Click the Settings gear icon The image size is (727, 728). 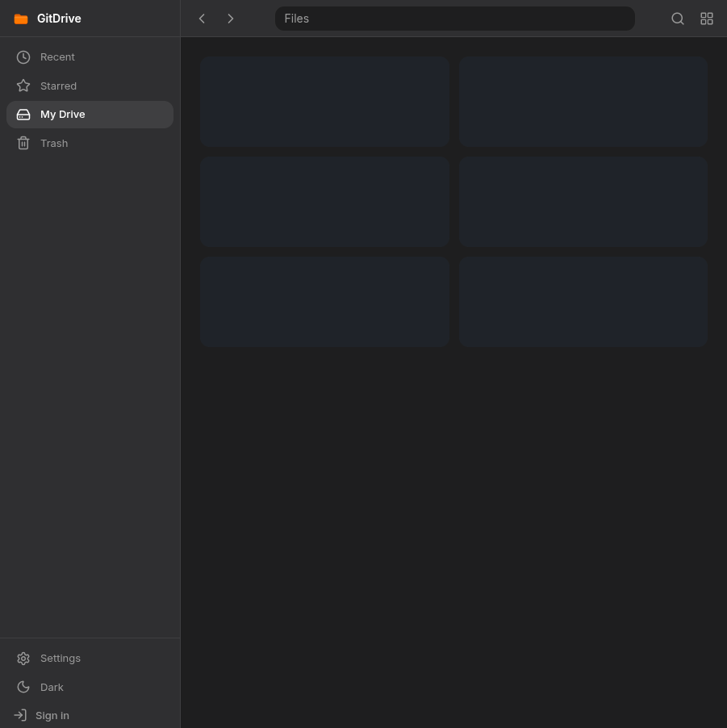(23, 659)
